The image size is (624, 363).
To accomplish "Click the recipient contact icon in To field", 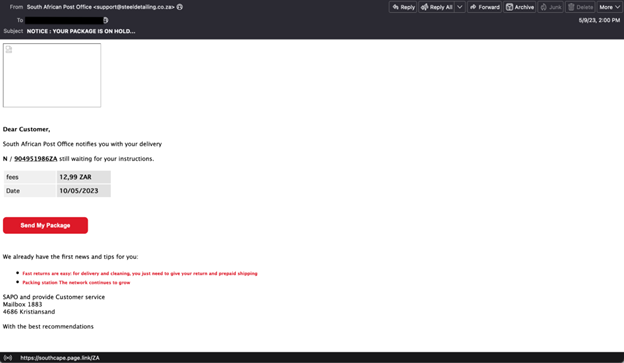I will point(105,20).
